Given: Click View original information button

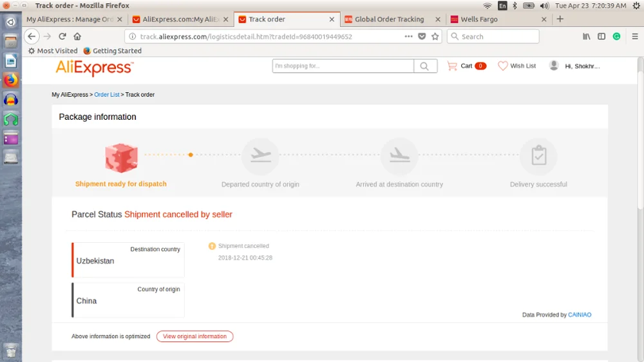Looking at the screenshot, I should 194,336.
